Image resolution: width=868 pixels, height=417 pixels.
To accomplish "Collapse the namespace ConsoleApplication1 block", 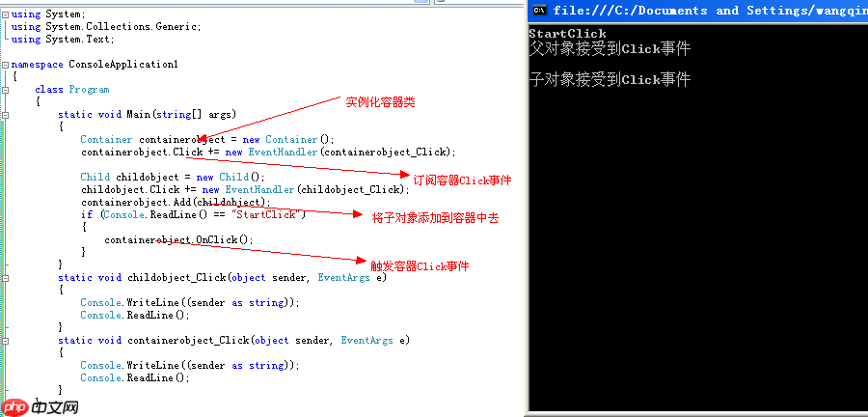I will [x=6, y=65].
